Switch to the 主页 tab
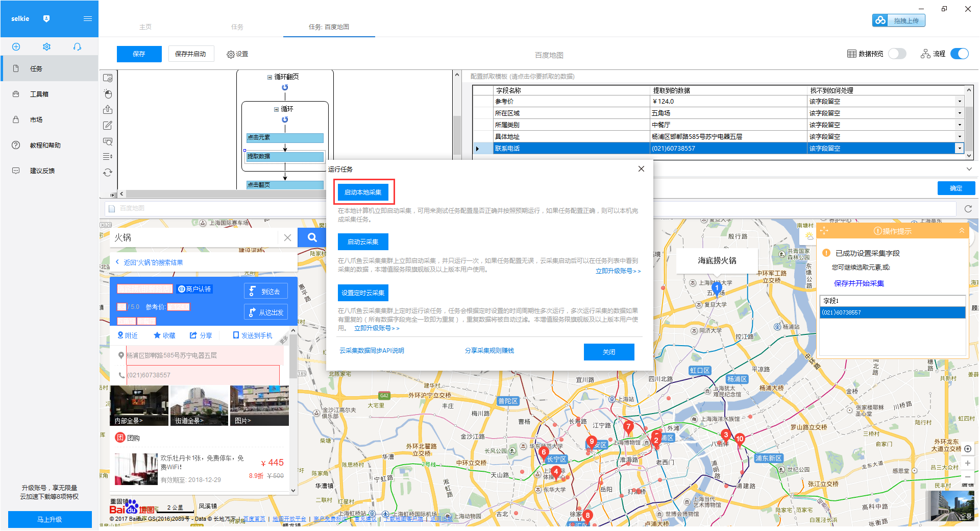980x531 pixels. pos(145,27)
